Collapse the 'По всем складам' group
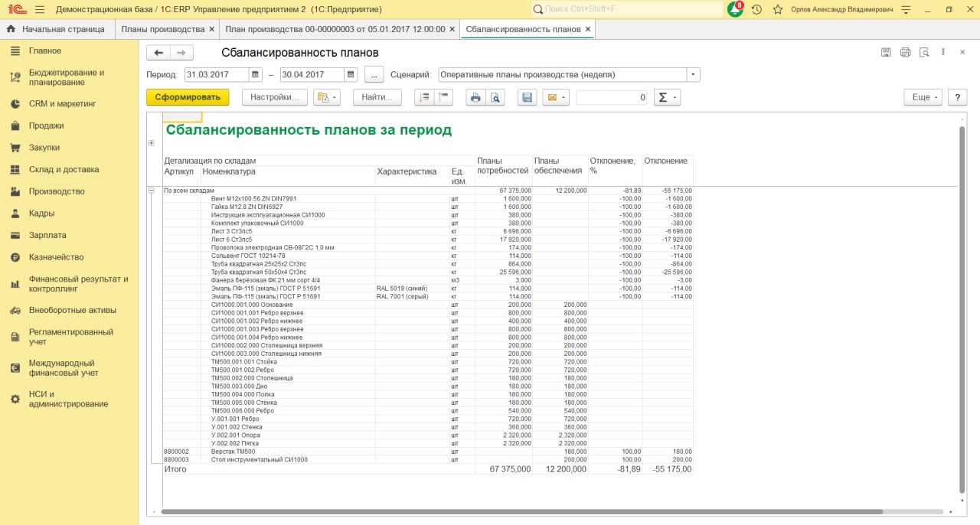980x525 pixels. 151,191
